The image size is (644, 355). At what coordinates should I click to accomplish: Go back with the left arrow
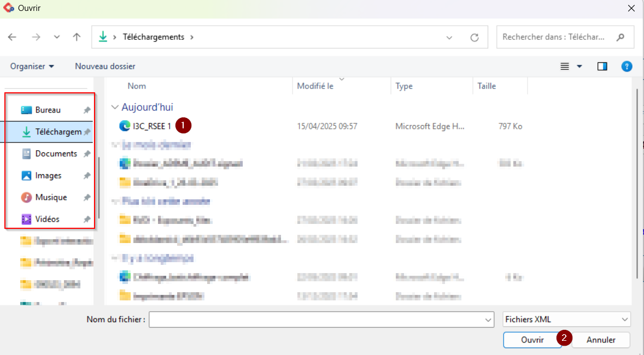12,37
